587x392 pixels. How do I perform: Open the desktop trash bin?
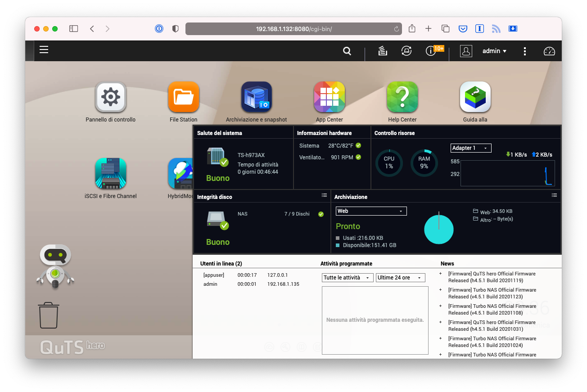(x=48, y=315)
